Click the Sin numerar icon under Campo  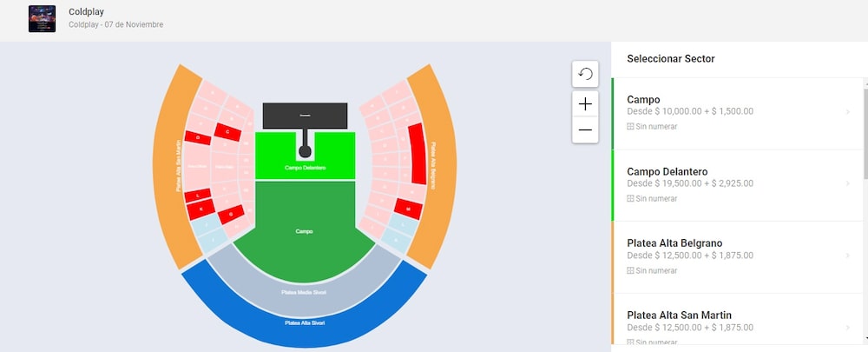click(x=631, y=127)
